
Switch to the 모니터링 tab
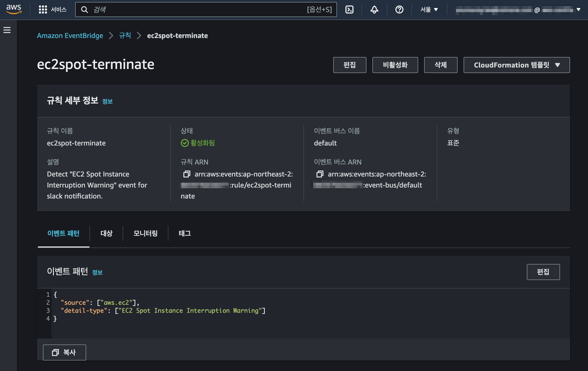pyautogui.click(x=145, y=233)
